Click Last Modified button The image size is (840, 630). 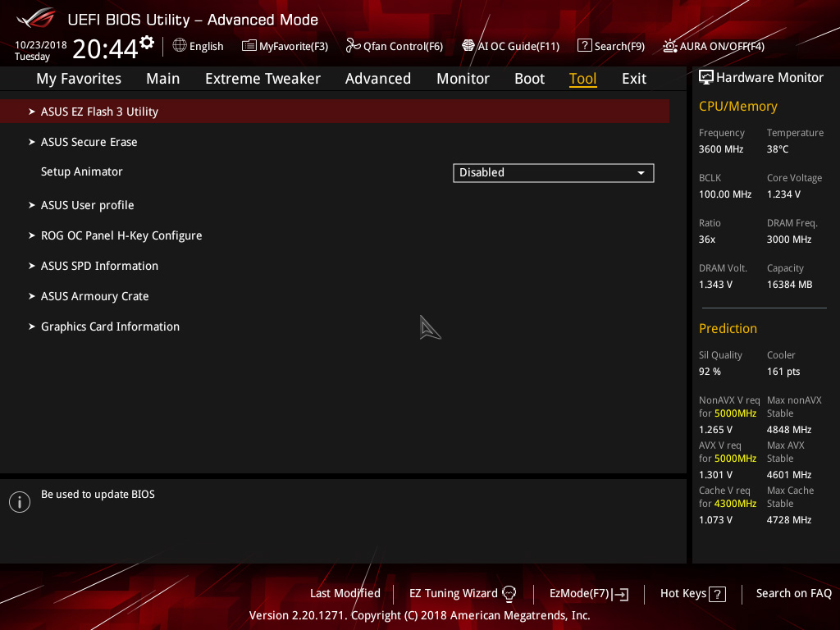click(x=345, y=594)
